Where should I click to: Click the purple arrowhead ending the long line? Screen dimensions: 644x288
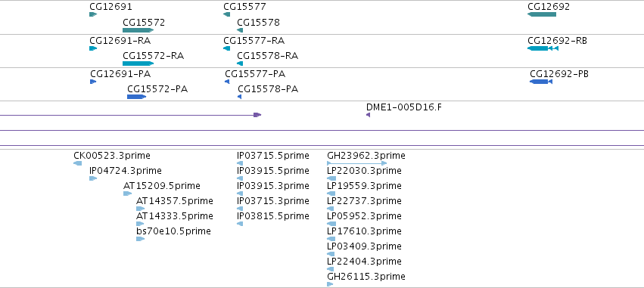(257, 115)
